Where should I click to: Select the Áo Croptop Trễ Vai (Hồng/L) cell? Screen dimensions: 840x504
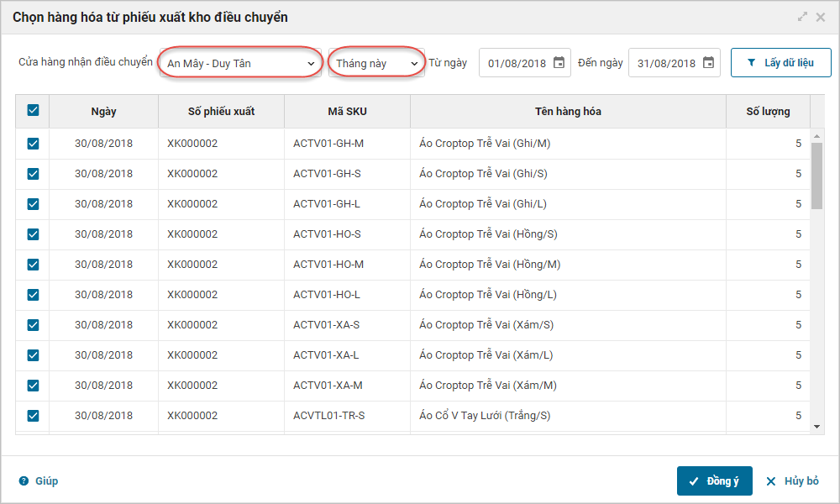[x=568, y=295]
